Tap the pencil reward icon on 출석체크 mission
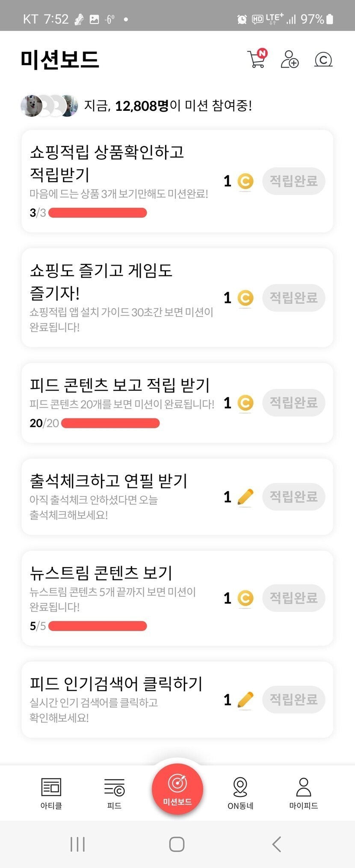 pos(245,497)
